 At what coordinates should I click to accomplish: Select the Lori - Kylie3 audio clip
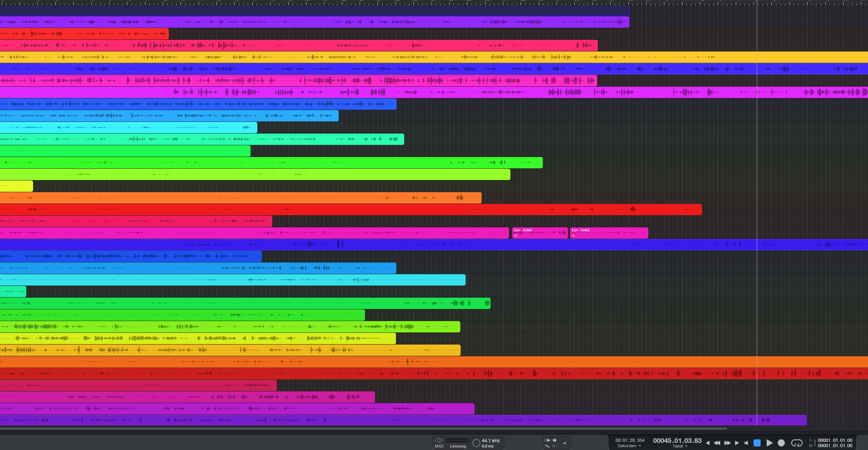pyautogui.click(x=609, y=233)
